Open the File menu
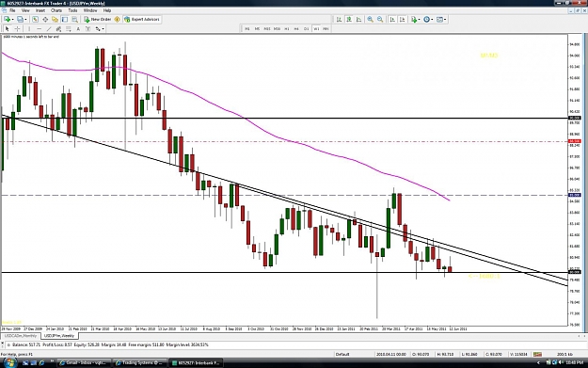 point(12,10)
